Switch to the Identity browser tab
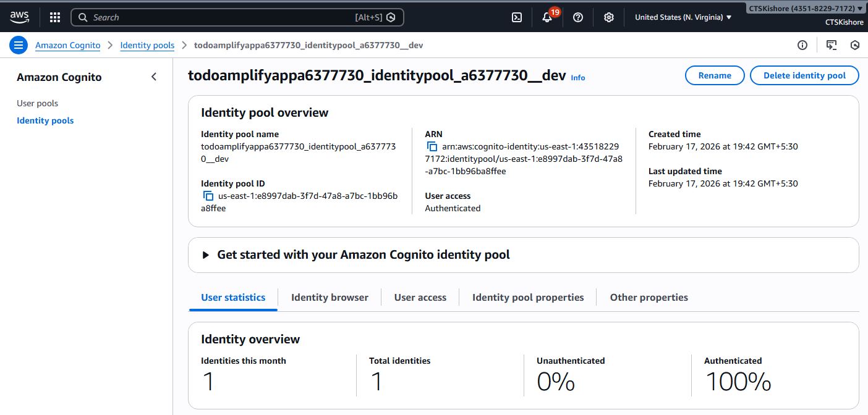The width and height of the screenshot is (868, 415). pos(330,298)
